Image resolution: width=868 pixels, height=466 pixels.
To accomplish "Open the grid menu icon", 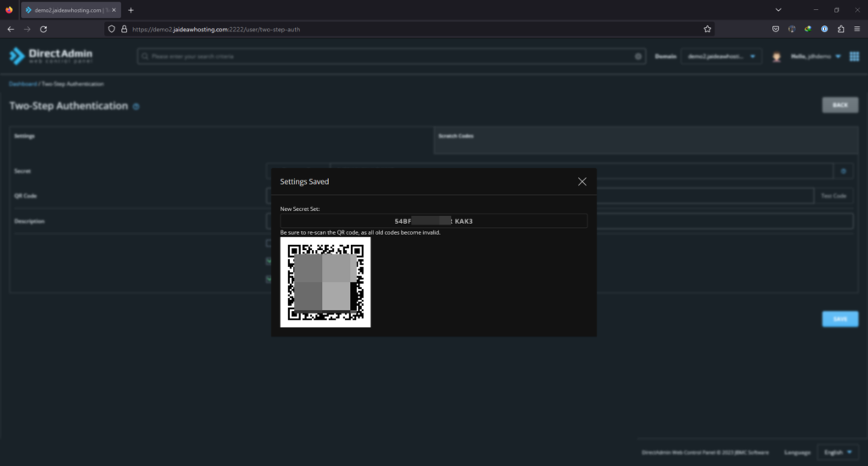I will pyautogui.click(x=854, y=57).
